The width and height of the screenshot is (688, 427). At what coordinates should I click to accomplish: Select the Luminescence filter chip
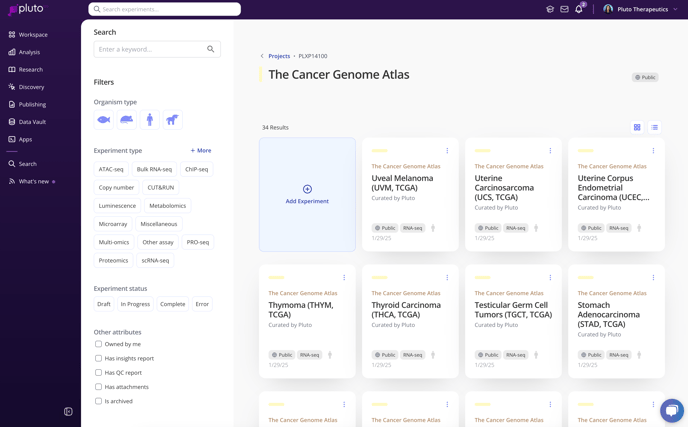[x=117, y=206]
